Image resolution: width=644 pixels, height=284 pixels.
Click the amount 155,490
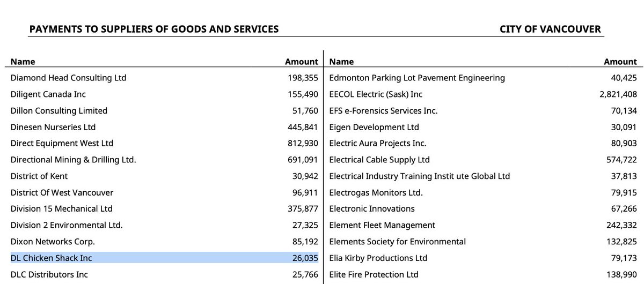coord(303,94)
